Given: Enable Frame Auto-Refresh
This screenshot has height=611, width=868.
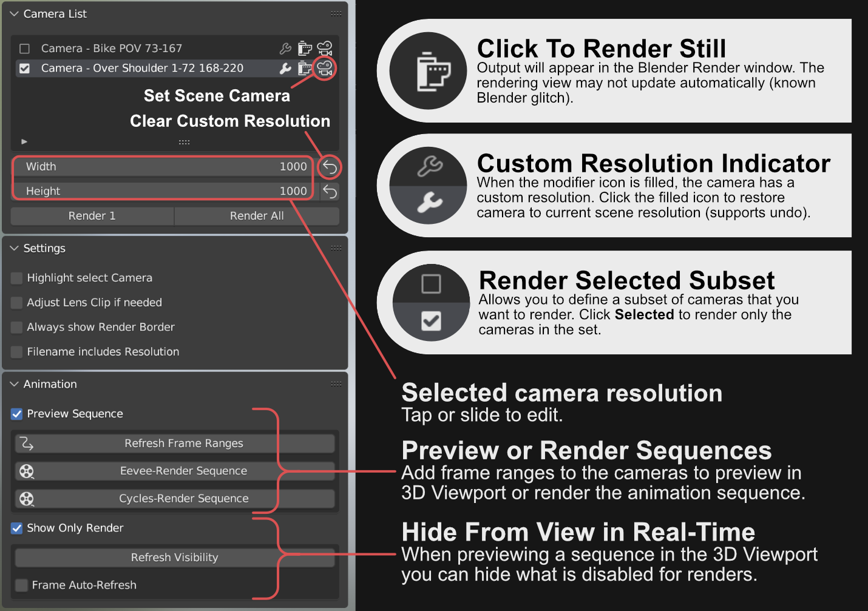Looking at the screenshot, I should [22, 586].
